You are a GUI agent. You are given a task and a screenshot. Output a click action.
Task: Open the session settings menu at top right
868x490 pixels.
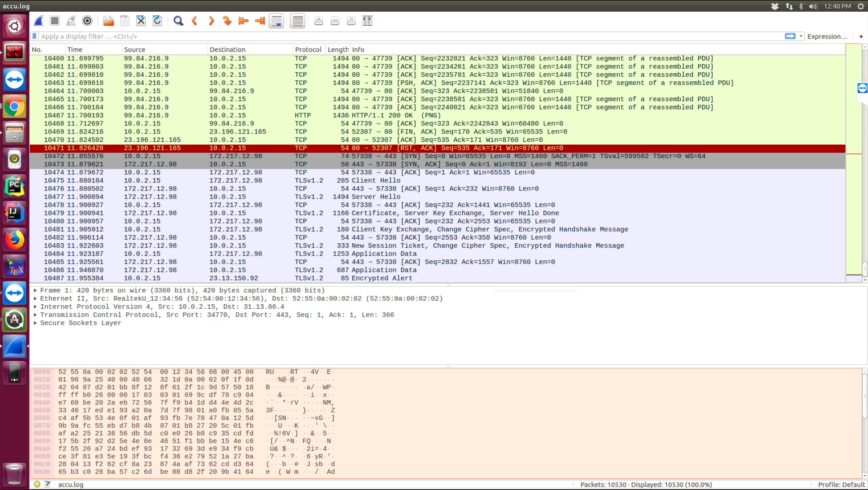point(860,6)
